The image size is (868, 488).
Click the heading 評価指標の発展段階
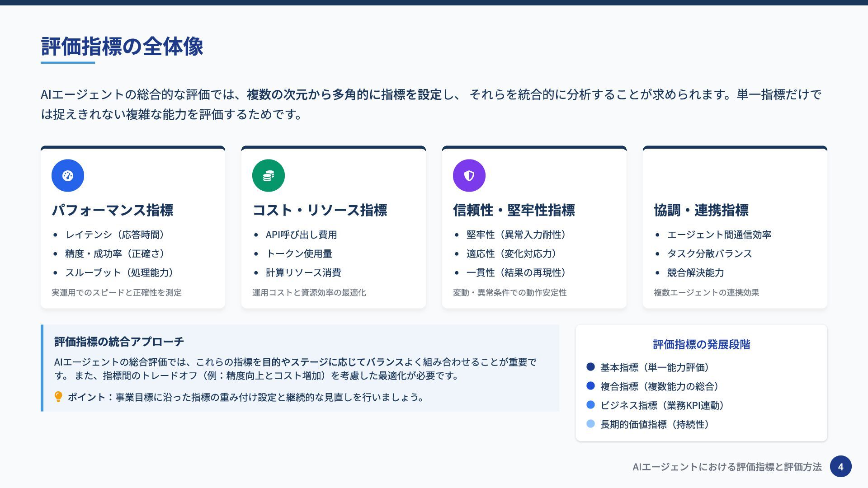coord(702,344)
